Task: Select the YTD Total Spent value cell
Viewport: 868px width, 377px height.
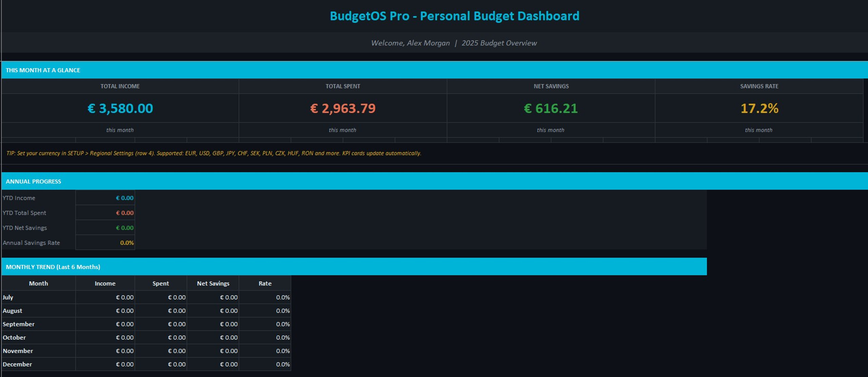Action: [105, 213]
